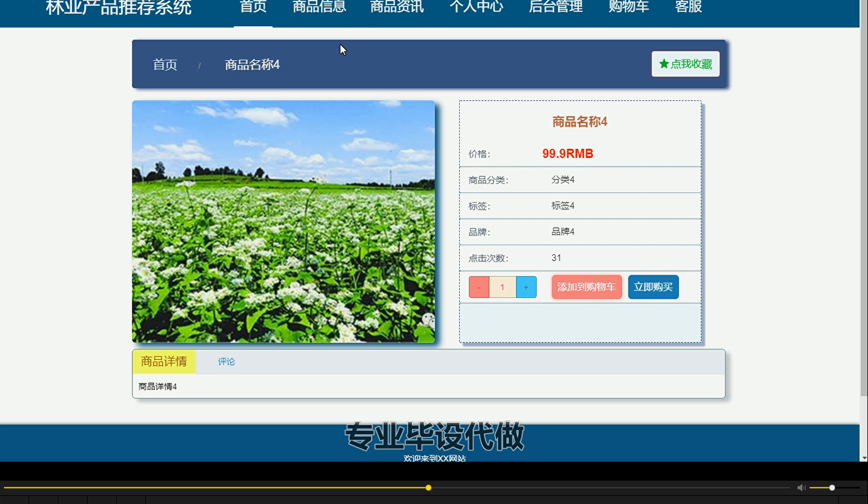The width and height of the screenshot is (868, 504).
Task: Select the 商品详情 tab
Action: (x=163, y=361)
